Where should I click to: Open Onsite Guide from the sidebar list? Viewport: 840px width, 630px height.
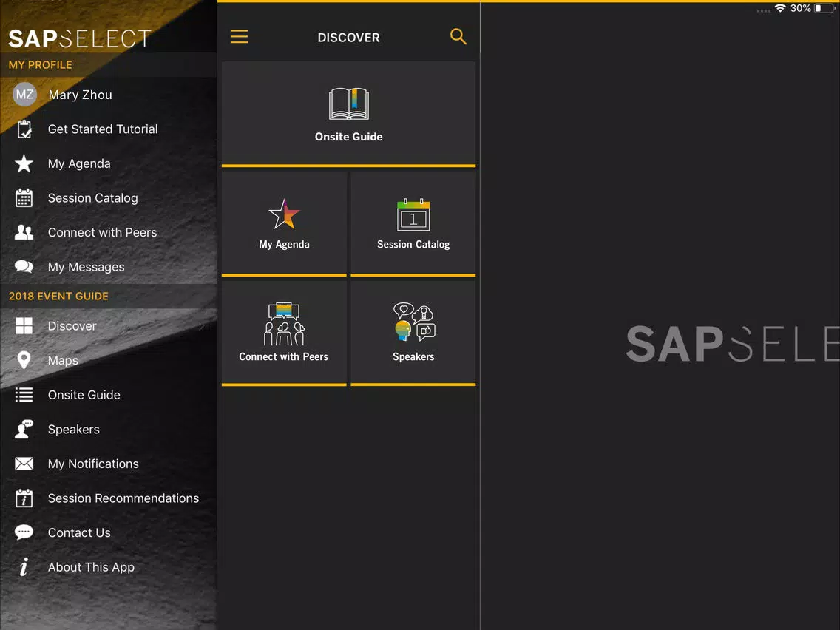click(109, 395)
